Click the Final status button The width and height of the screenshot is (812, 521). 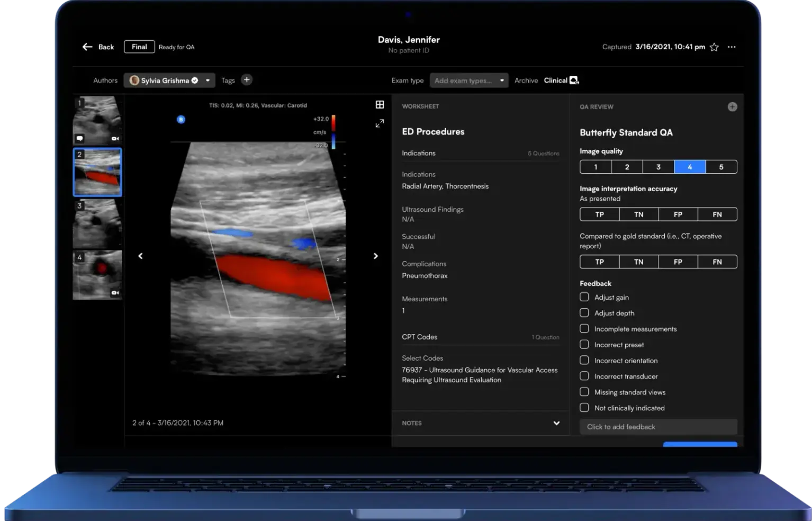(139, 47)
